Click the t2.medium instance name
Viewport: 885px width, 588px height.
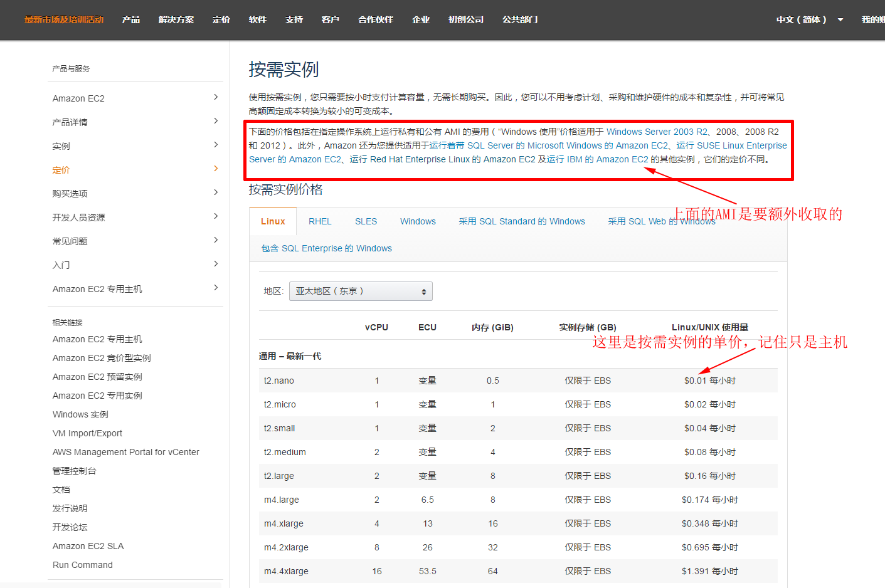pyautogui.click(x=285, y=452)
